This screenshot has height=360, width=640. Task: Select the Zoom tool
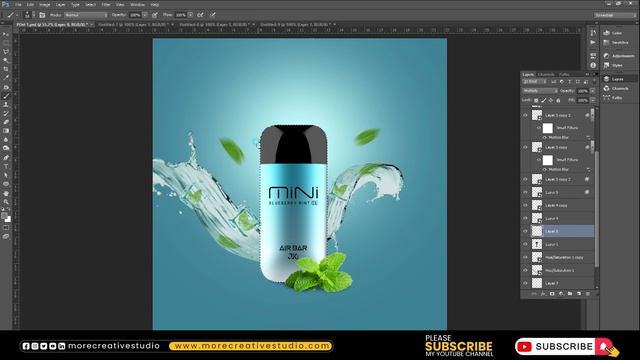6,202
